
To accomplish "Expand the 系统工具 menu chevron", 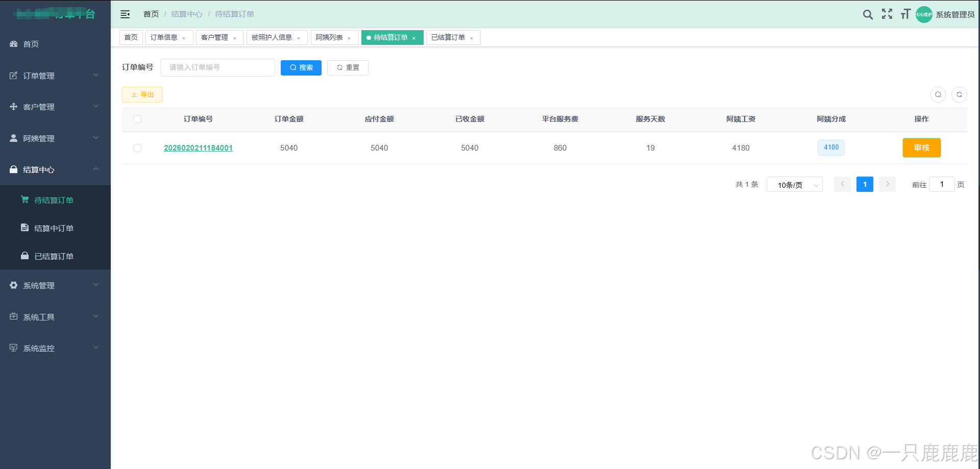I will click(96, 316).
